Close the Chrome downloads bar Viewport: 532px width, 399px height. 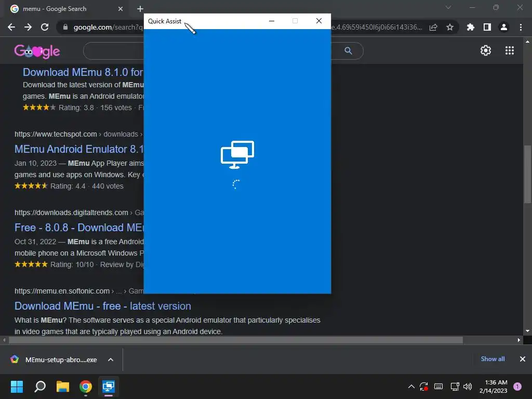pyautogui.click(x=523, y=359)
